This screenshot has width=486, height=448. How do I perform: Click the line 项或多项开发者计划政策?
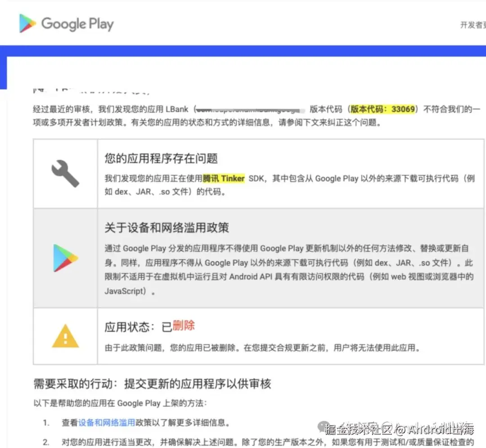[x=207, y=123]
